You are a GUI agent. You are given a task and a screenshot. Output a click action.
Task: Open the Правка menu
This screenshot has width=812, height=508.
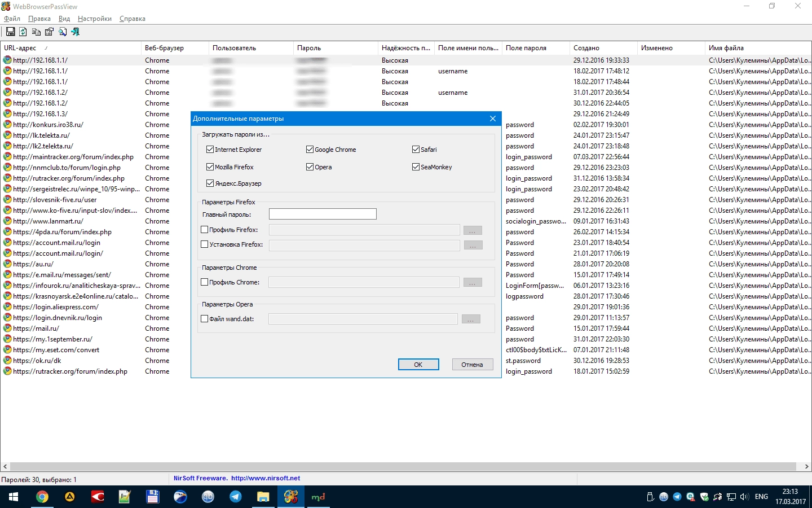[x=39, y=19]
